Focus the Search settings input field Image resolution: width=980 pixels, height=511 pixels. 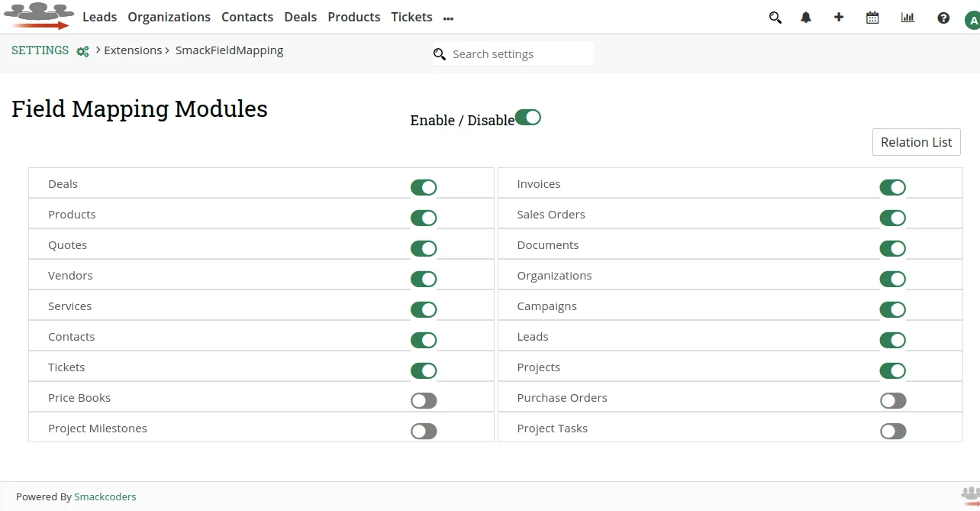tap(519, 54)
